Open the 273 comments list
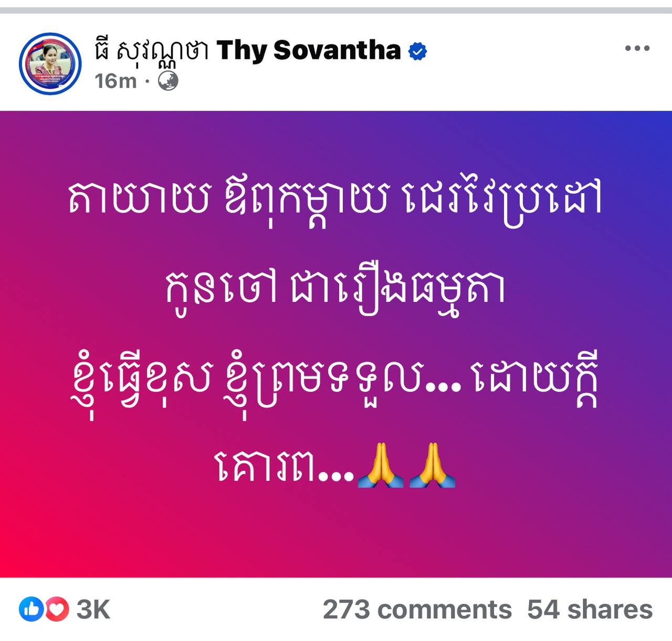This screenshot has height=641, width=672. pyautogui.click(x=417, y=610)
